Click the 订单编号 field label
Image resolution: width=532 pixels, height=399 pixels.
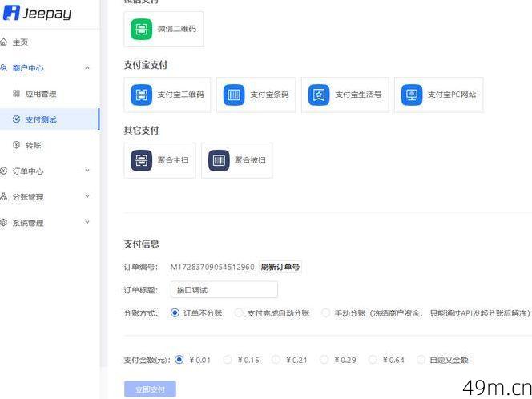click(141, 267)
